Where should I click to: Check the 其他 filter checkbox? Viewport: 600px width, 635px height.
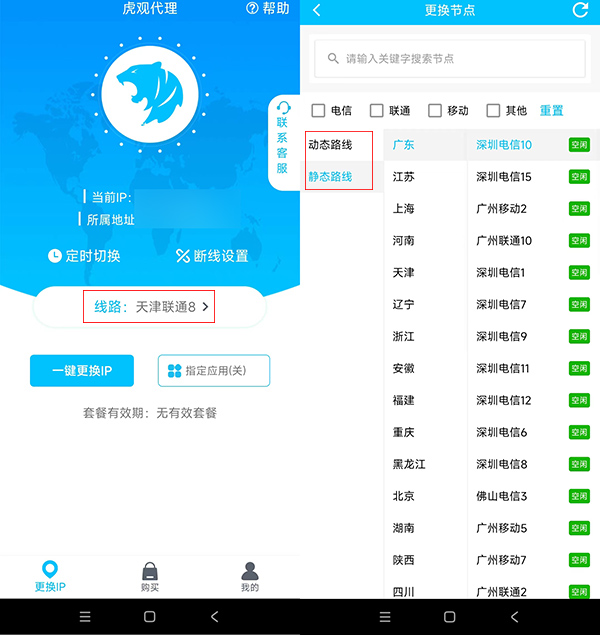pyautogui.click(x=493, y=111)
